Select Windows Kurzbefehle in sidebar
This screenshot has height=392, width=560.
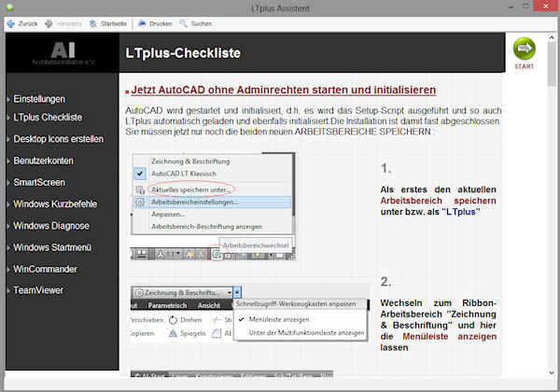point(55,203)
